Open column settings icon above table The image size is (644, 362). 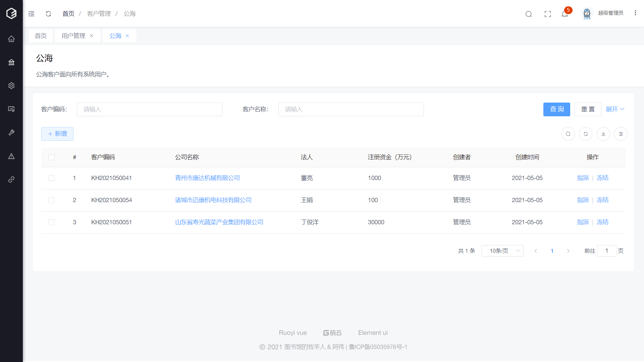(621, 134)
